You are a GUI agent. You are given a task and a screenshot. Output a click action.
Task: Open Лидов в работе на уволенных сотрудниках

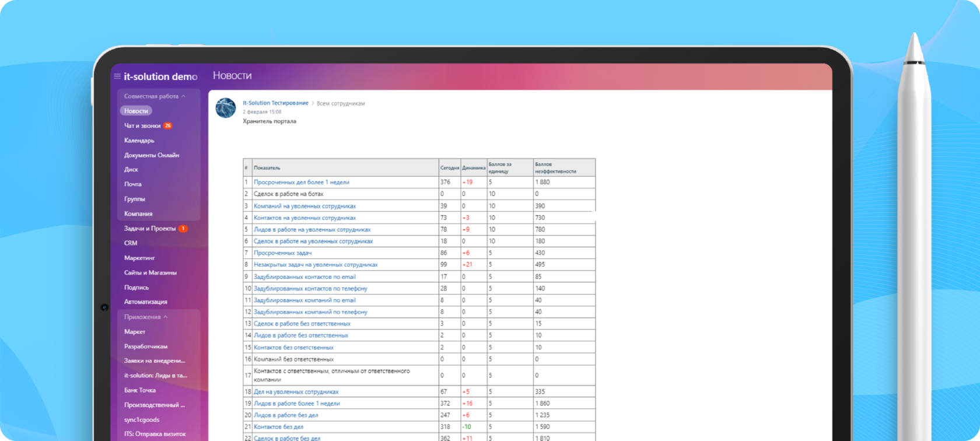312,230
